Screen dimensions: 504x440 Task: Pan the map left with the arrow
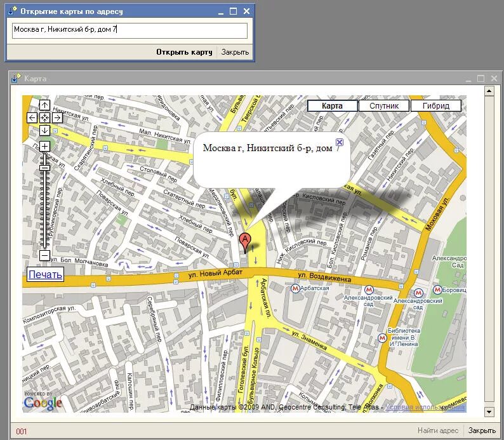point(32,118)
